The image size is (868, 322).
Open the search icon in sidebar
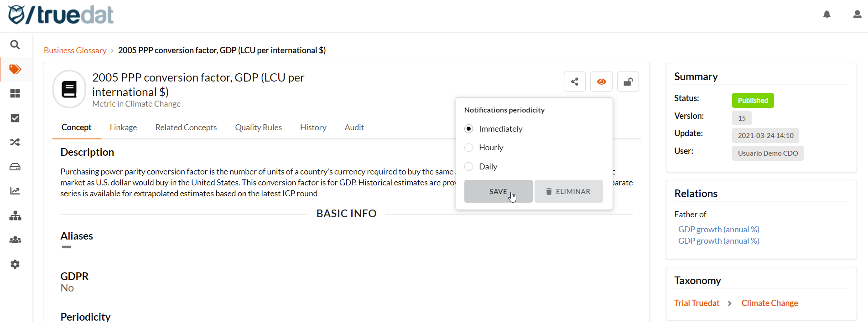click(x=15, y=45)
